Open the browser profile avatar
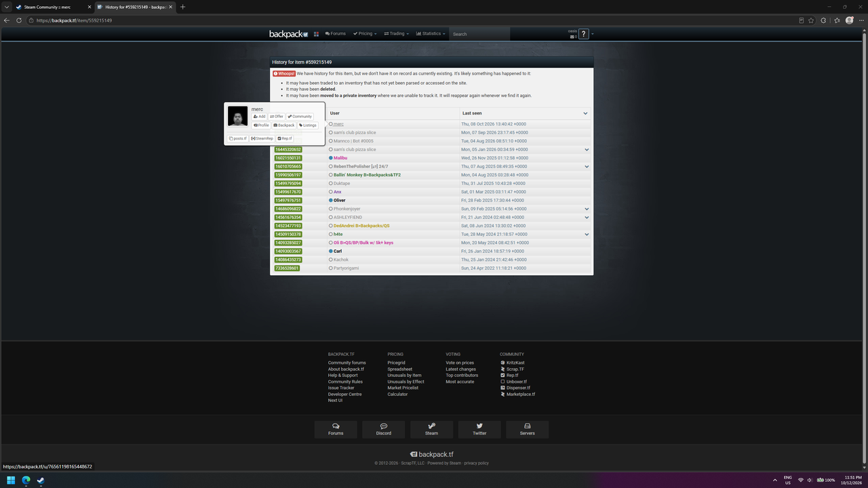Viewport: 868px width, 488px height. (849, 20)
